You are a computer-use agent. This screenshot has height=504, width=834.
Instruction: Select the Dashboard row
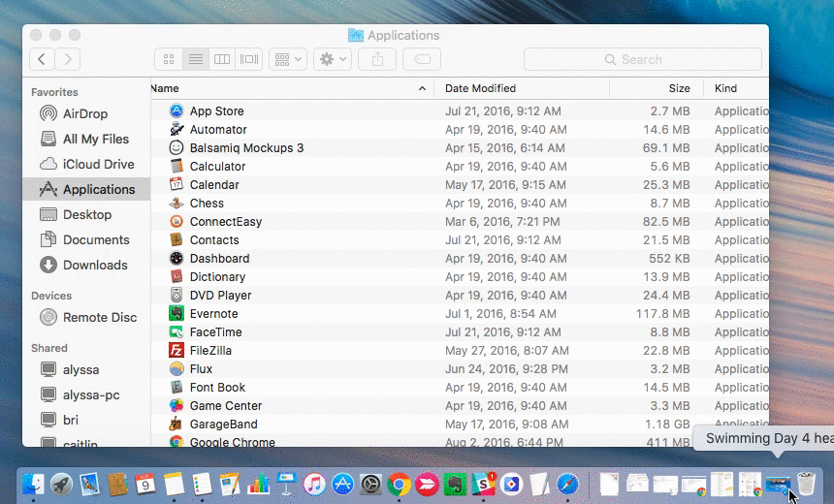point(460,259)
